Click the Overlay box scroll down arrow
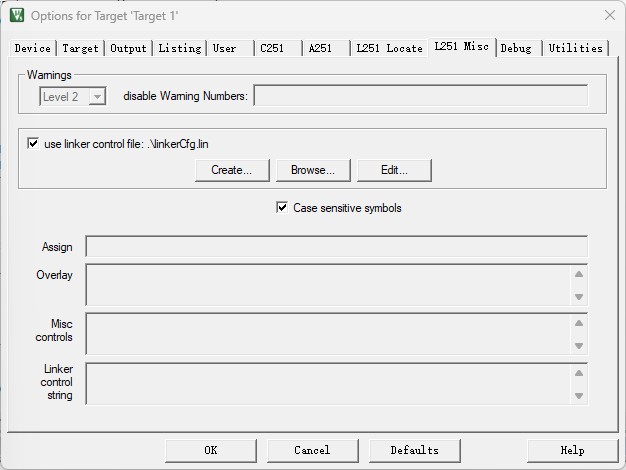 579,297
